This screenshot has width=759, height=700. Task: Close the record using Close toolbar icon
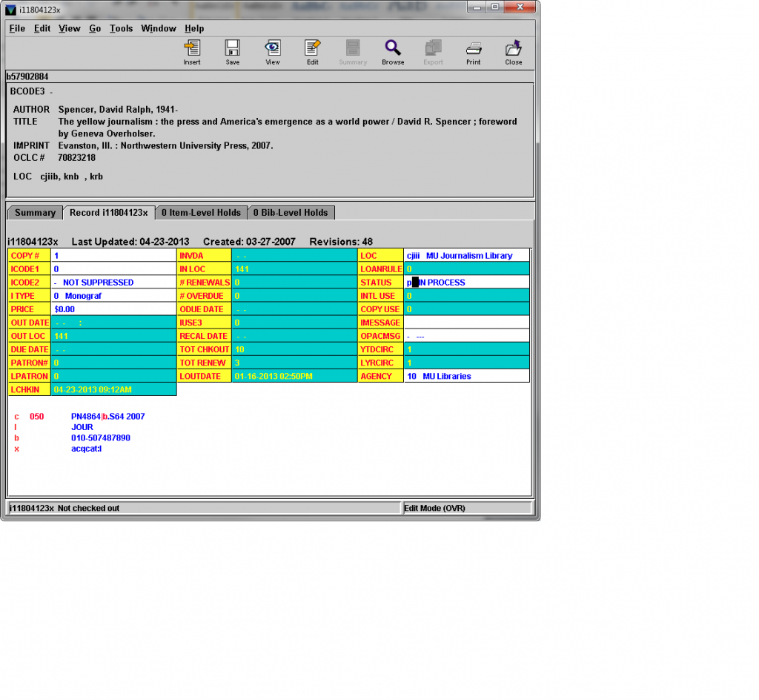(x=514, y=52)
